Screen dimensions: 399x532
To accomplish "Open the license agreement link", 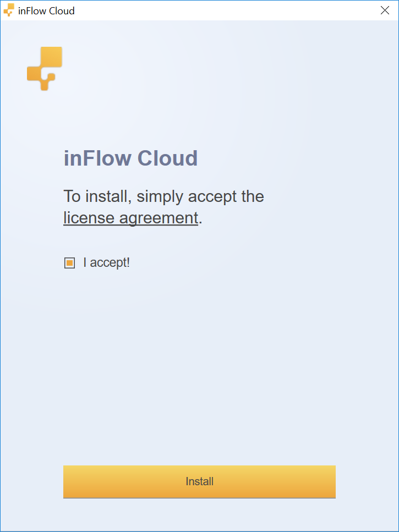I will click(x=130, y=218).
